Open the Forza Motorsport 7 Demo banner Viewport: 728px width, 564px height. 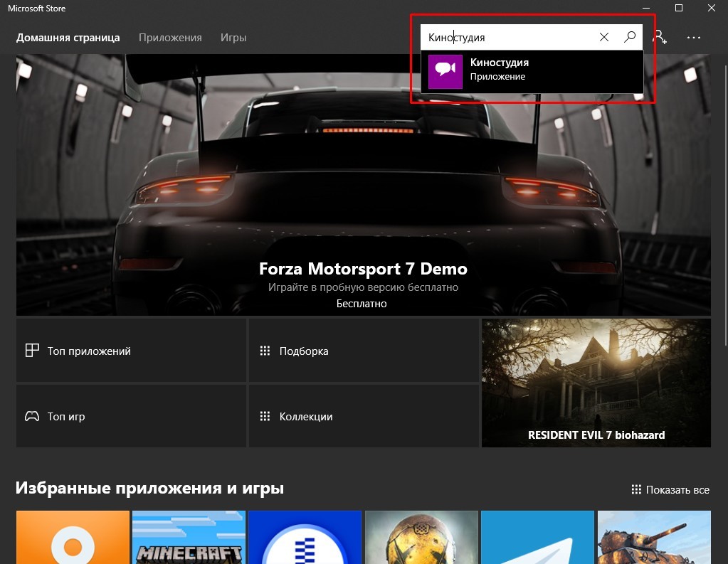(364, 185)
